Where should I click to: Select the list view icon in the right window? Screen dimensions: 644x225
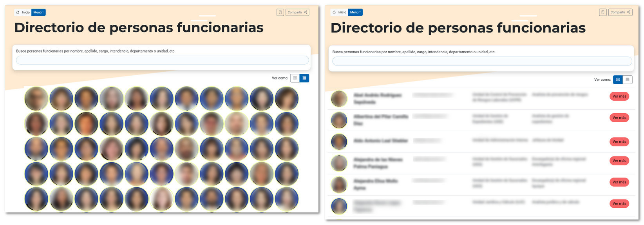tap(618, 80)
